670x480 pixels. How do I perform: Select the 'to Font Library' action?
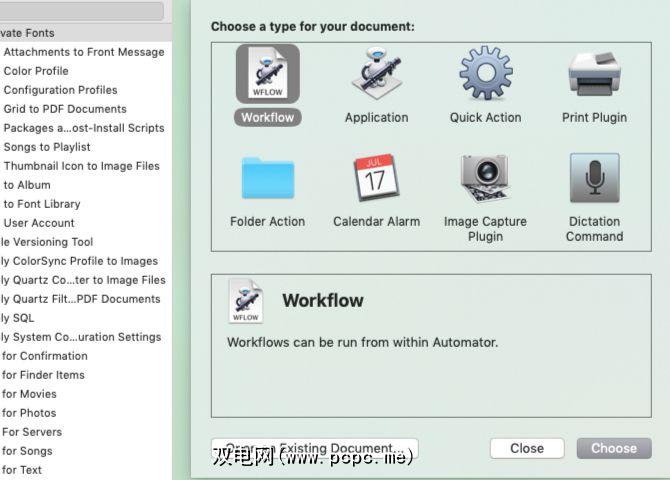click(85, 204)
